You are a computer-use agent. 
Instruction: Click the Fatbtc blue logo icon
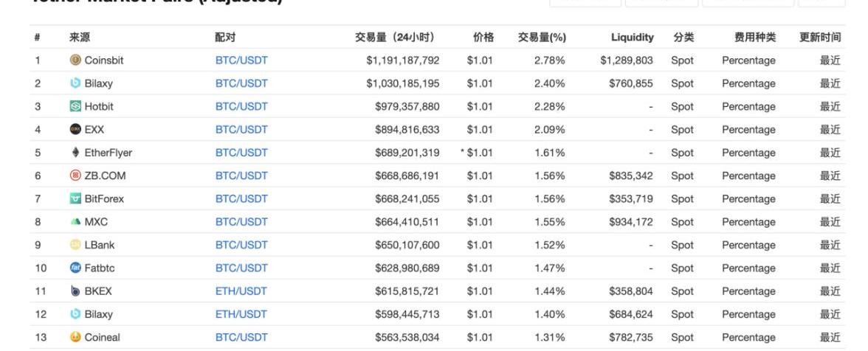[75, 268]
